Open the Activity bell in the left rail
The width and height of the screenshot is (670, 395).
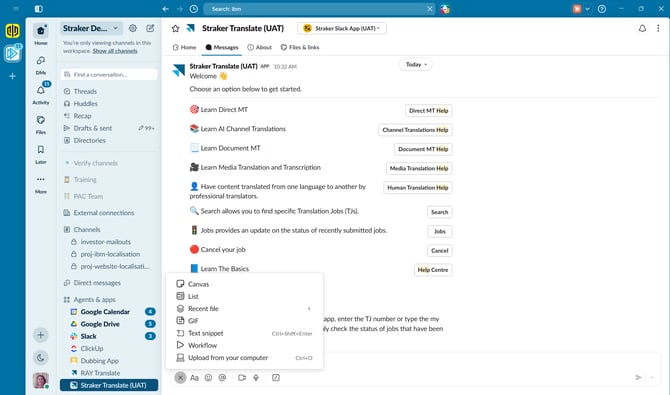point(41,94)
